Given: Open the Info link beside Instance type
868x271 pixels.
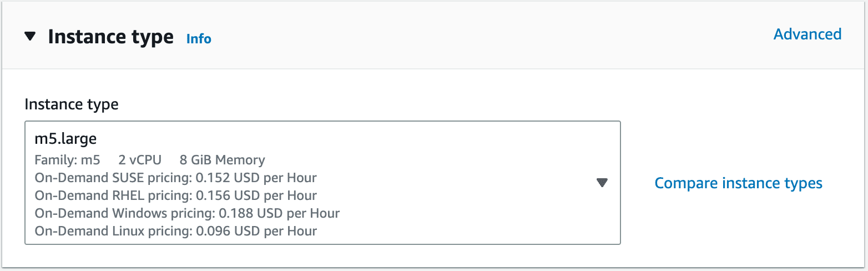Looking at the screenshot, I should (x=199, y=39).
